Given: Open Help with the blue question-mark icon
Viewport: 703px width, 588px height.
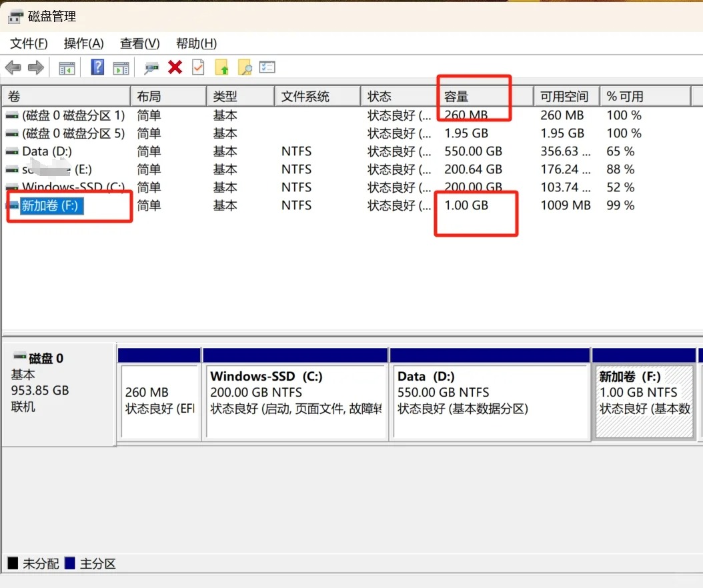Looking at the screenshot, I should pyautogui.click(x=97, y=67).
